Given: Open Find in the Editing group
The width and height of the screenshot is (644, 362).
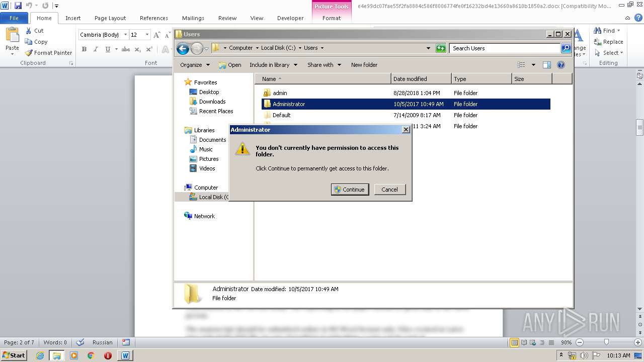Looking at the screenshot, I should 607,31.
